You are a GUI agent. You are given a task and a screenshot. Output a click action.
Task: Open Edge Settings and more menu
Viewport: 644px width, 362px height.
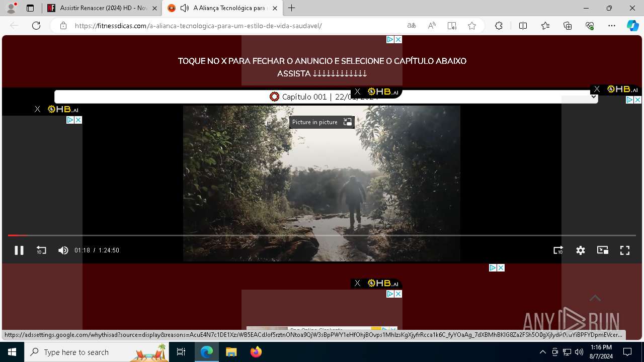tap(612, 26)
